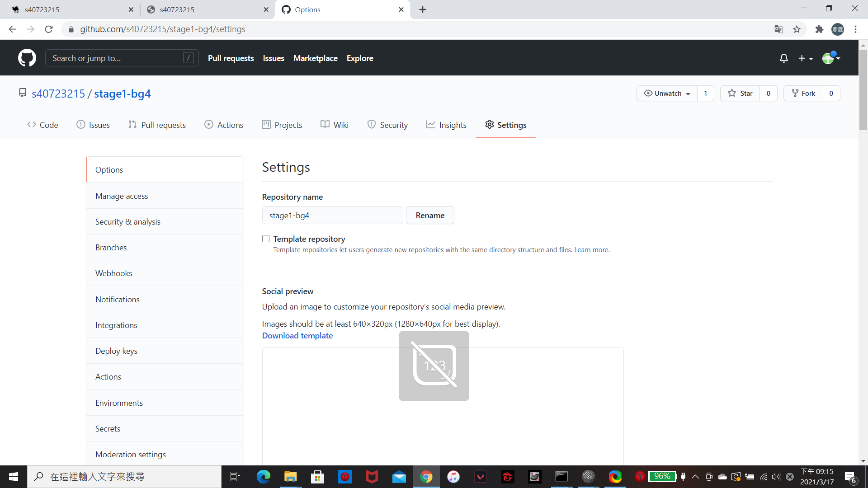This screenshot has width=868, height=488.
Task: Select Options in settings sidebar
Action: tap(165, 170)
